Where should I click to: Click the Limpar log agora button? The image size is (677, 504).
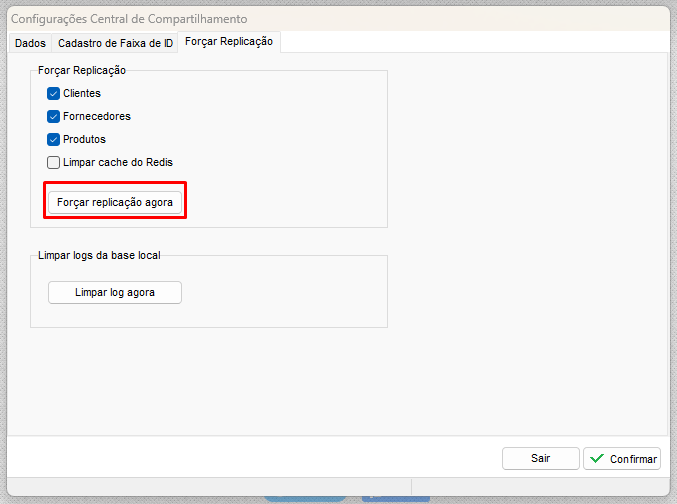click(115, 292)
